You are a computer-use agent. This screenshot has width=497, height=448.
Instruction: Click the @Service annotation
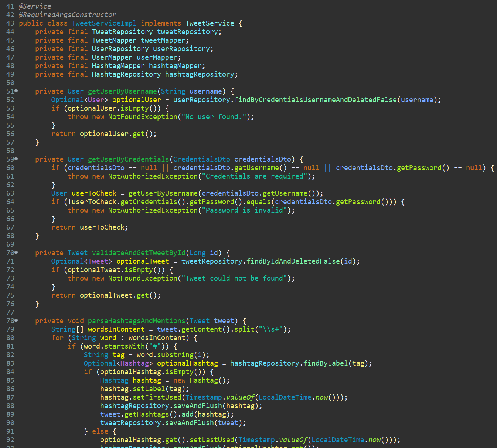point(35,6)
